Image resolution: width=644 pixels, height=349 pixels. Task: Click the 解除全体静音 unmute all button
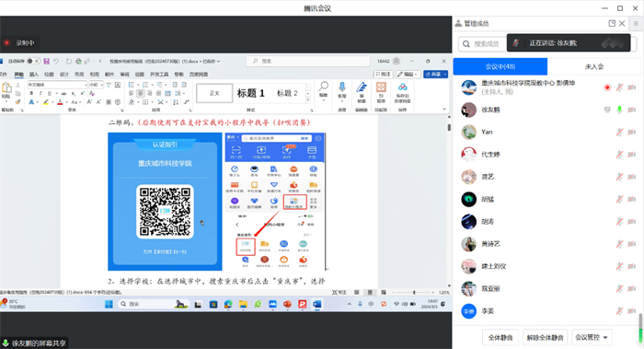coord(545,338)
